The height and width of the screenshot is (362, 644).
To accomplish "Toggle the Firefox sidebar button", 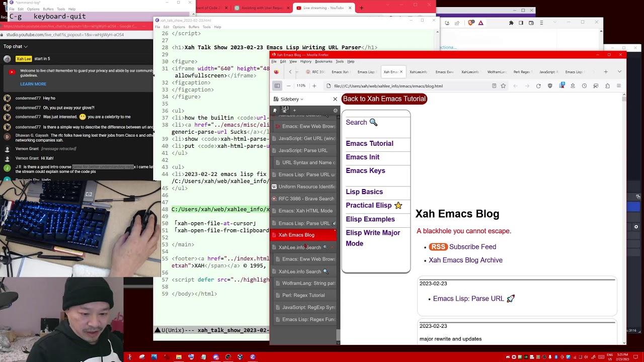I will (x=277, y=86).
